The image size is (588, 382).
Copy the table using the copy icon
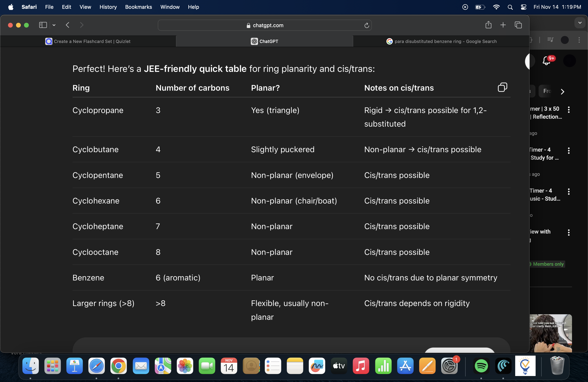[x=502, y=87]
